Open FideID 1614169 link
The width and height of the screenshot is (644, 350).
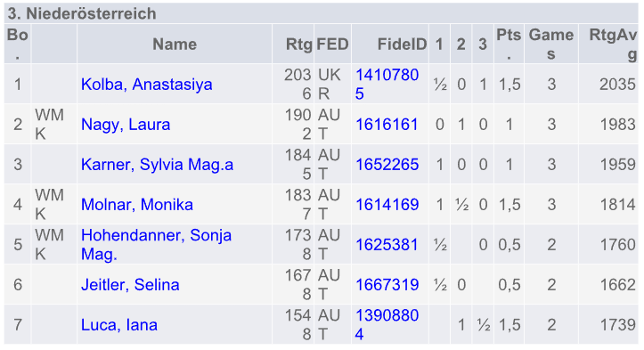387,205
